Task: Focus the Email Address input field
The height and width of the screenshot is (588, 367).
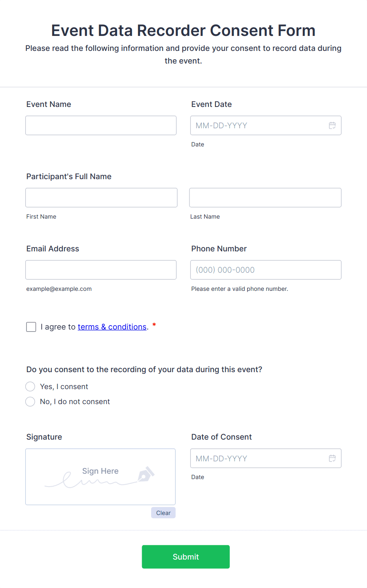Action: point(101,270)
